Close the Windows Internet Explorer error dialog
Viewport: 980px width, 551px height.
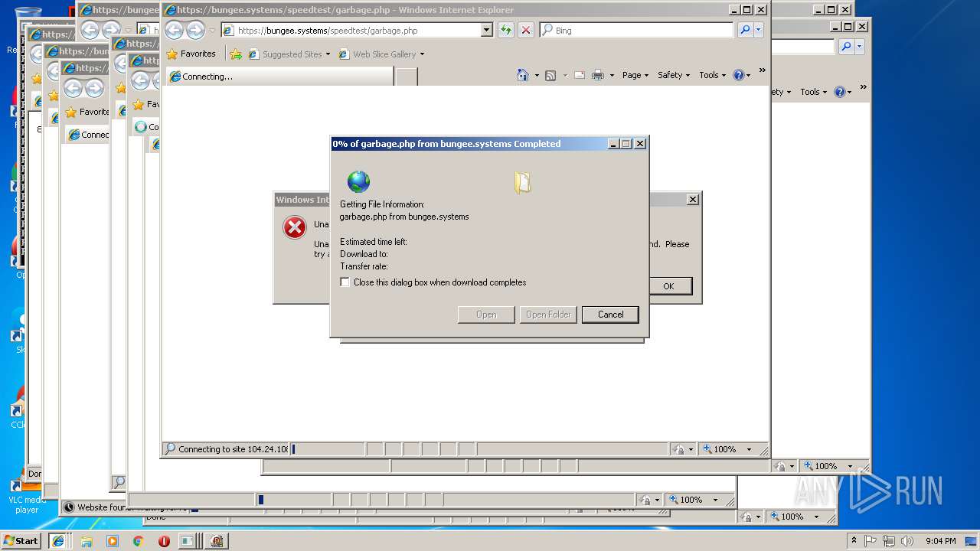(693, 200)
